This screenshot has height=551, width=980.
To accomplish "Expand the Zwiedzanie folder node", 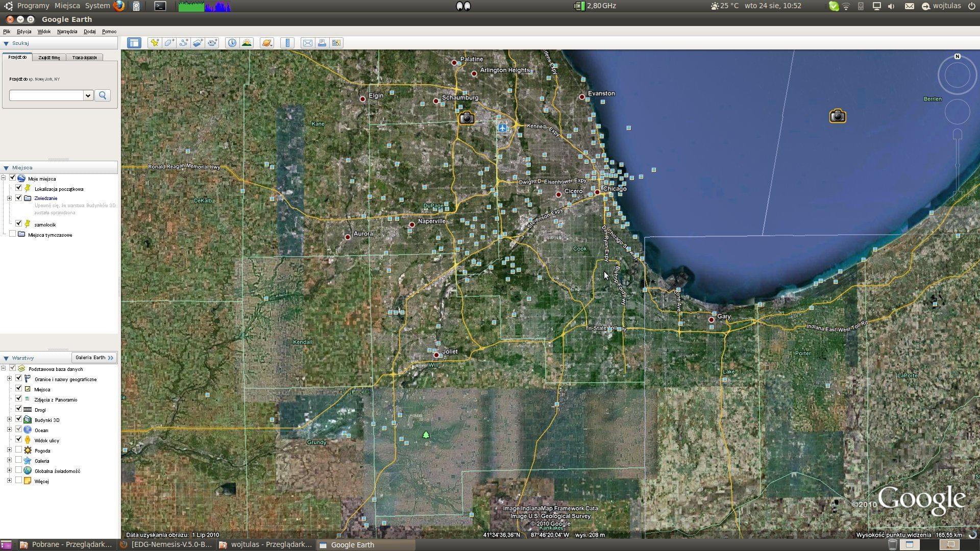I will [9, 198].
